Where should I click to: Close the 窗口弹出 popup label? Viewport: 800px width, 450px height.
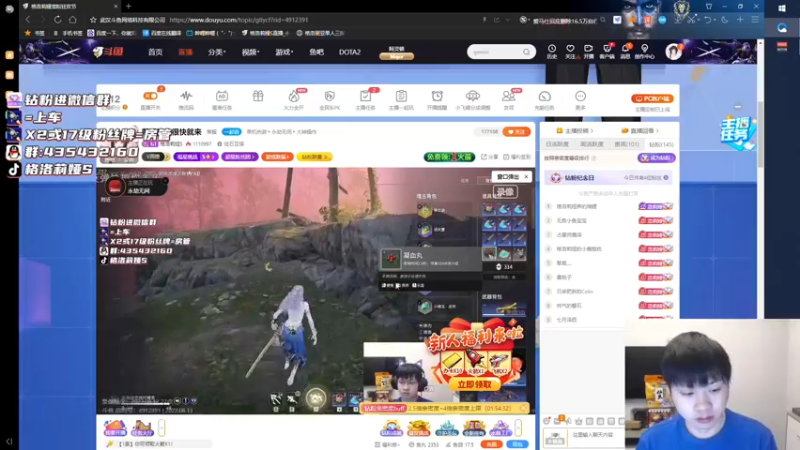[526, 177]
